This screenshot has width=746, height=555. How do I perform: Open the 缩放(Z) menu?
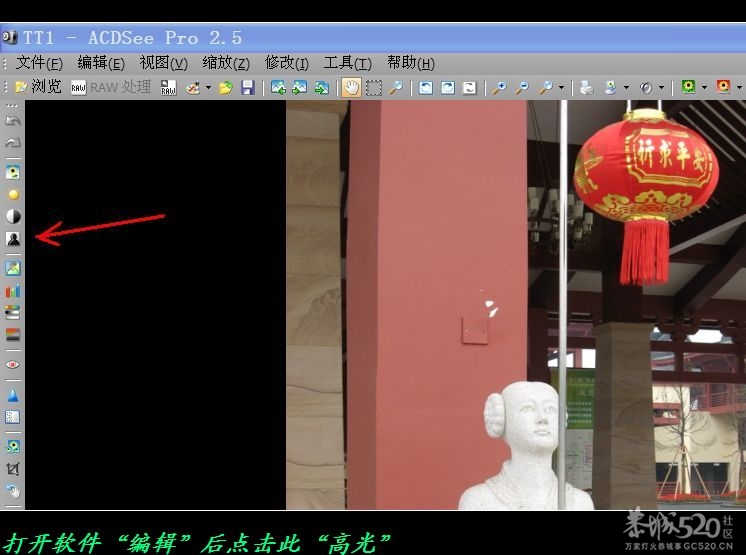[x=226, y=63]
